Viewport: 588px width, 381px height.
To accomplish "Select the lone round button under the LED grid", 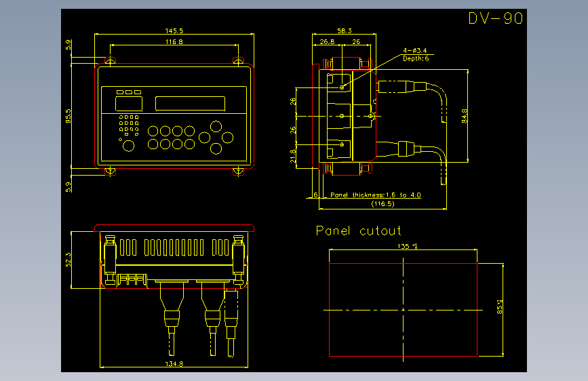I will [129, 146].
